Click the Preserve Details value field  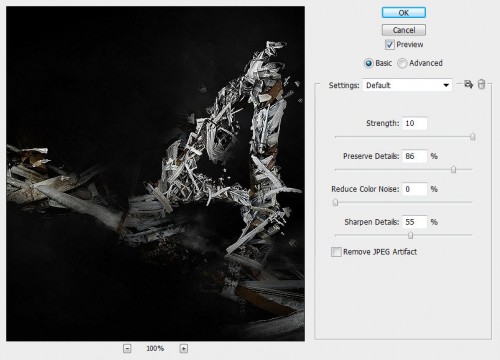pos(414,156)
